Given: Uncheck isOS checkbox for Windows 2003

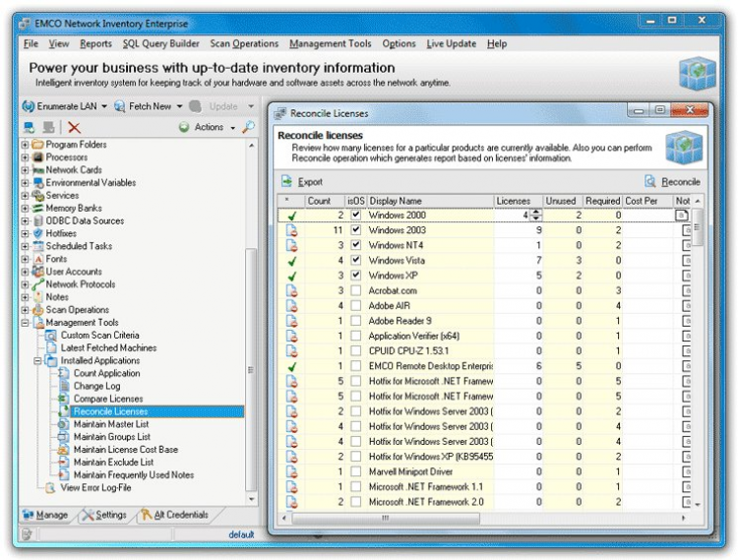Looking at the screenshot, I should click(x=355, y=230).
